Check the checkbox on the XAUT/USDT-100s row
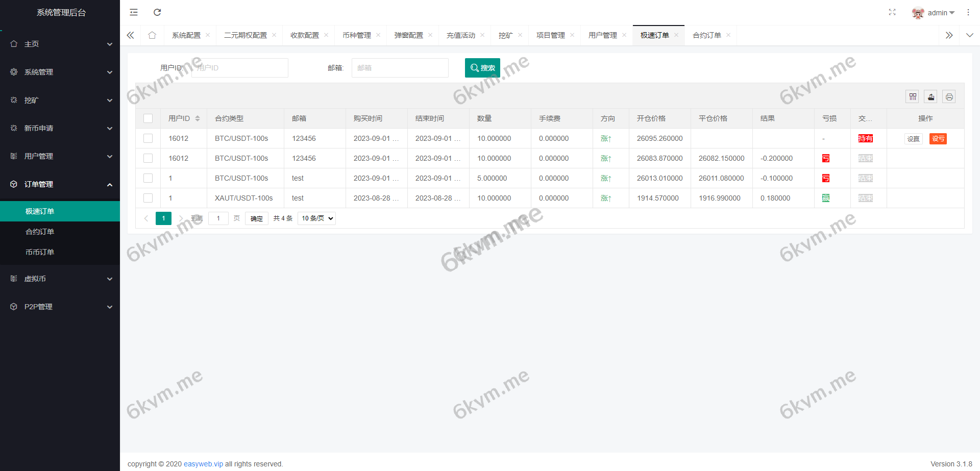980x471 pixels. coord(148,198)
